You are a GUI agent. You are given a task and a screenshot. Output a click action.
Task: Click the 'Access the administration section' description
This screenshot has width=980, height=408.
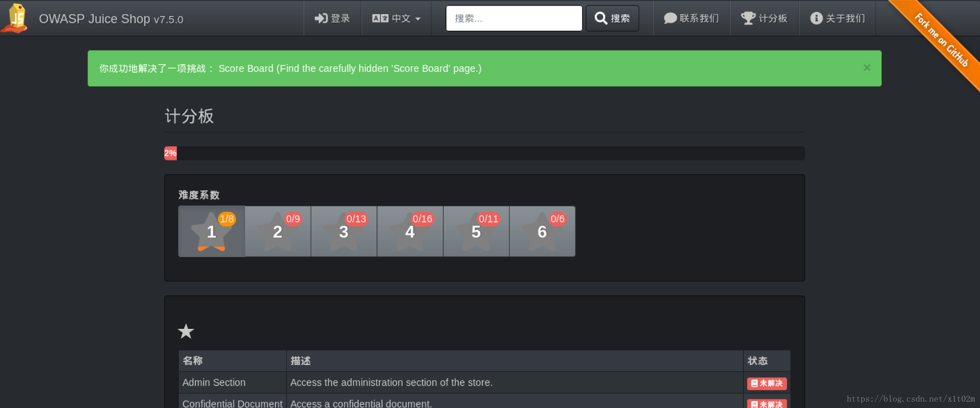[x=392, y=382]
